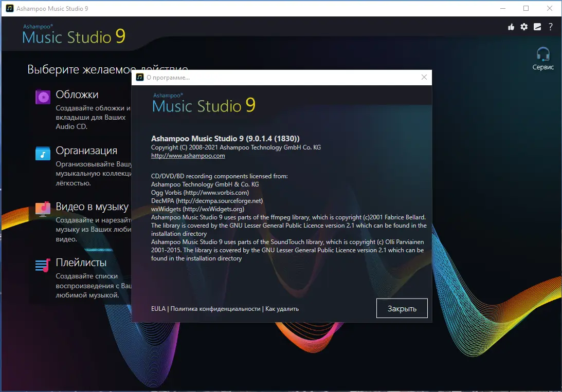
Task: Open the settings gear icon
Action: [524, 27]
